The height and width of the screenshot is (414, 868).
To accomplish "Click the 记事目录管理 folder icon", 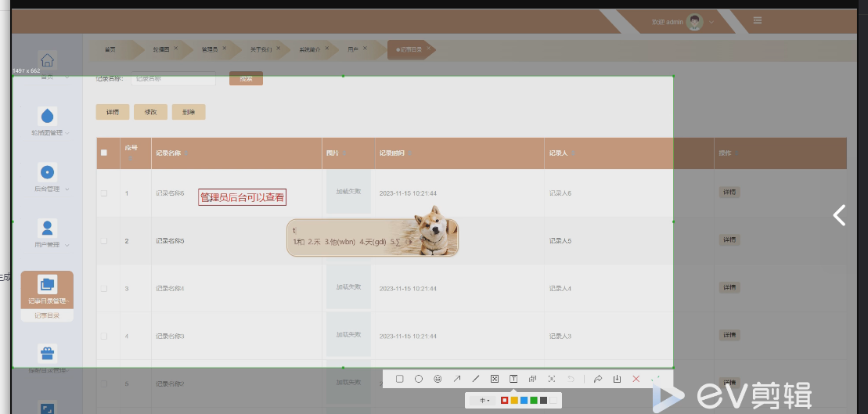I will click(x=48, y=285).
